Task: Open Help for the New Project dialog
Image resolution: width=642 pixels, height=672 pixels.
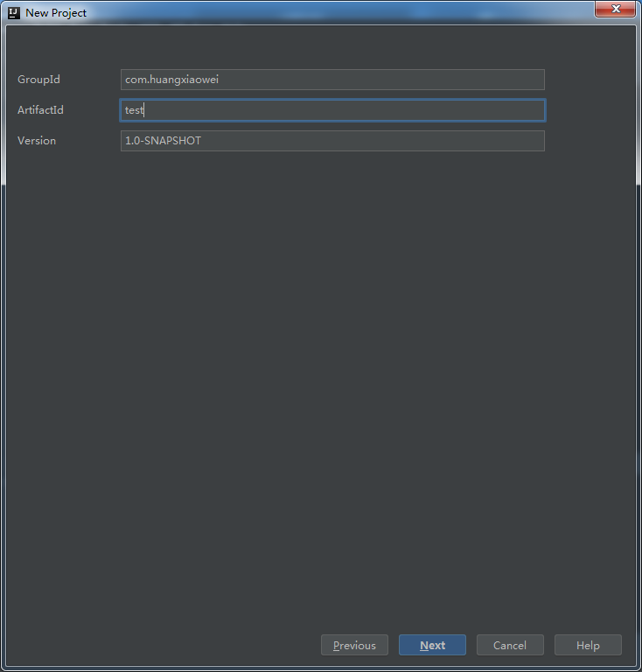Action: (x=588, y=645)
